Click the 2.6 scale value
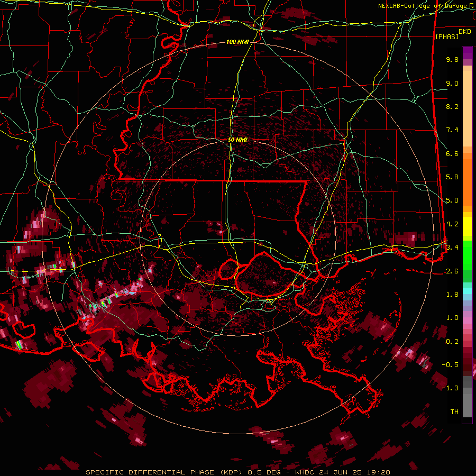476x476 pixels. point(452,271)
